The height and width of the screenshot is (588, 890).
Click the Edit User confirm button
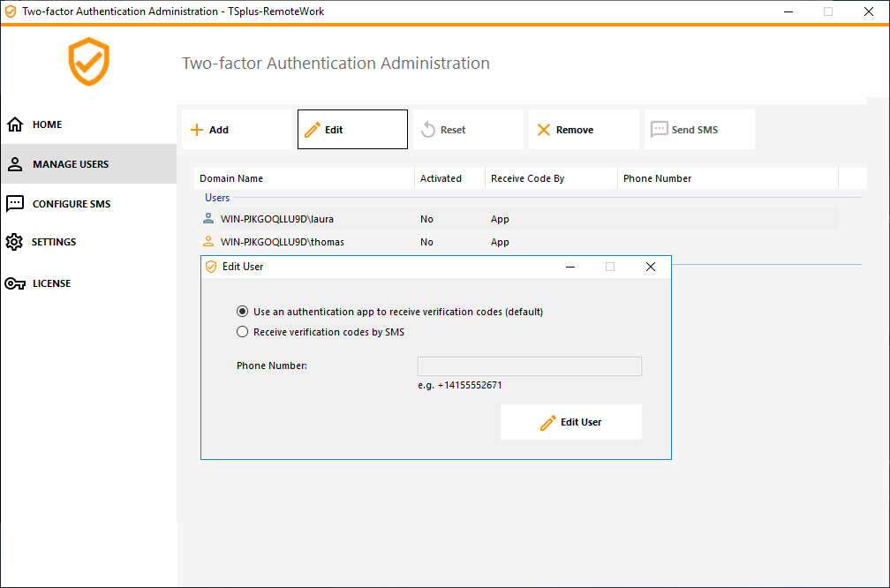click(x=570, y=422)
